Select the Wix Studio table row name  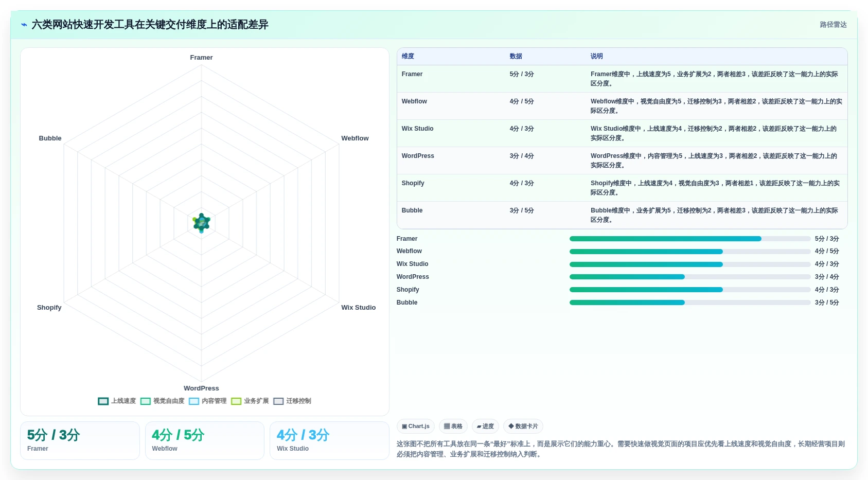click(x=417, y=129)
